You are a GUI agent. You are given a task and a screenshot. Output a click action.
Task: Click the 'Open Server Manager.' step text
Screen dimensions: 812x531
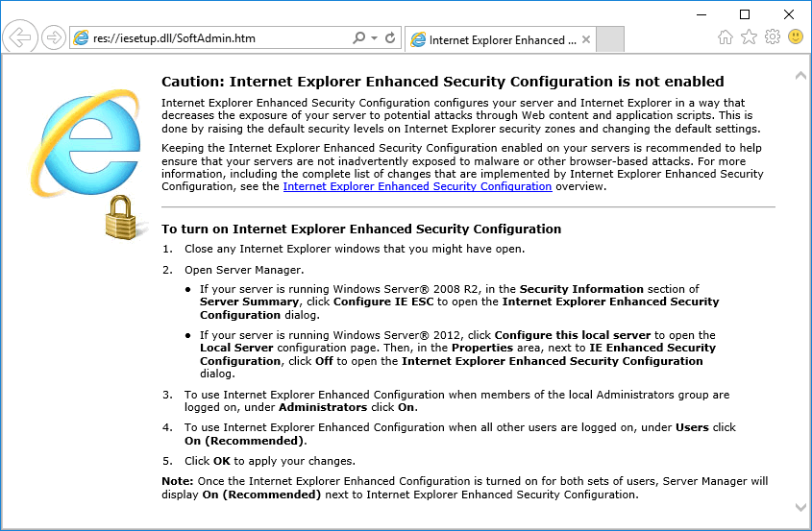tap(244, 270)
